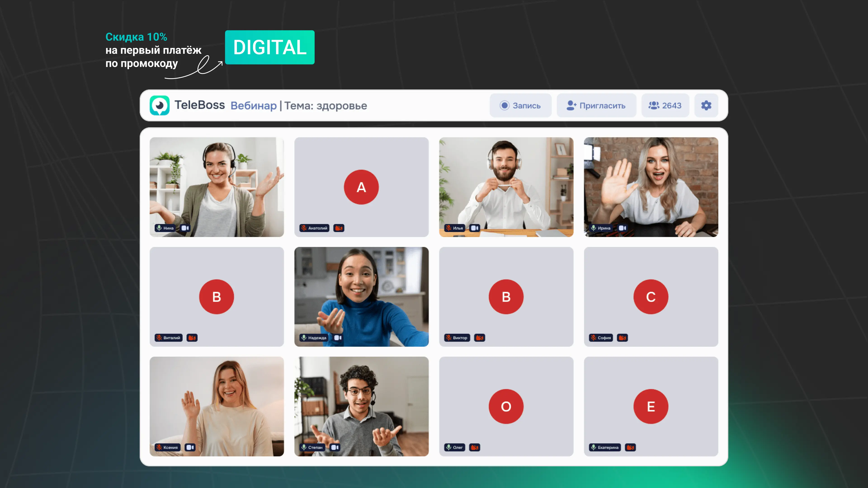Toggle Нина's camera icon
The image size is (868, 488).
click(x=185, y=228)
